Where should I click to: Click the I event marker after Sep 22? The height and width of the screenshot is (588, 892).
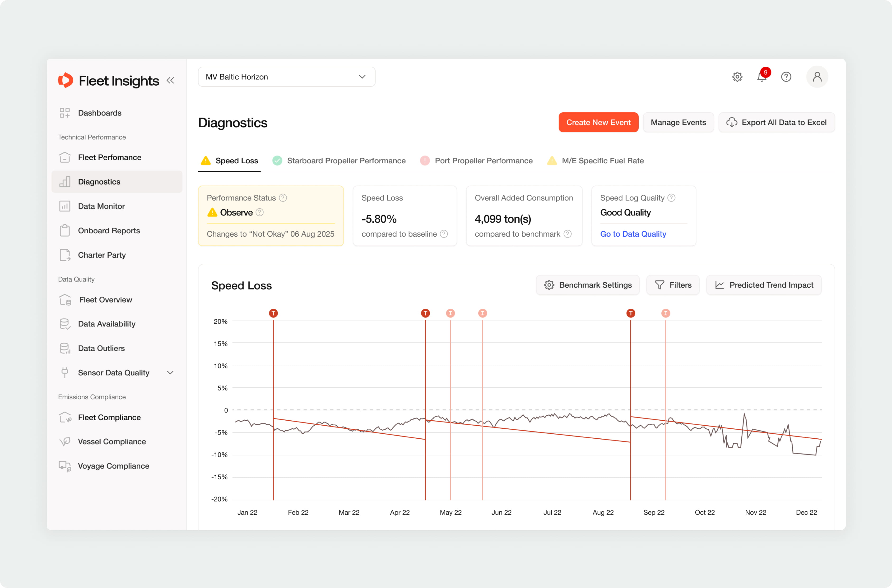click(x=666, y=313)
